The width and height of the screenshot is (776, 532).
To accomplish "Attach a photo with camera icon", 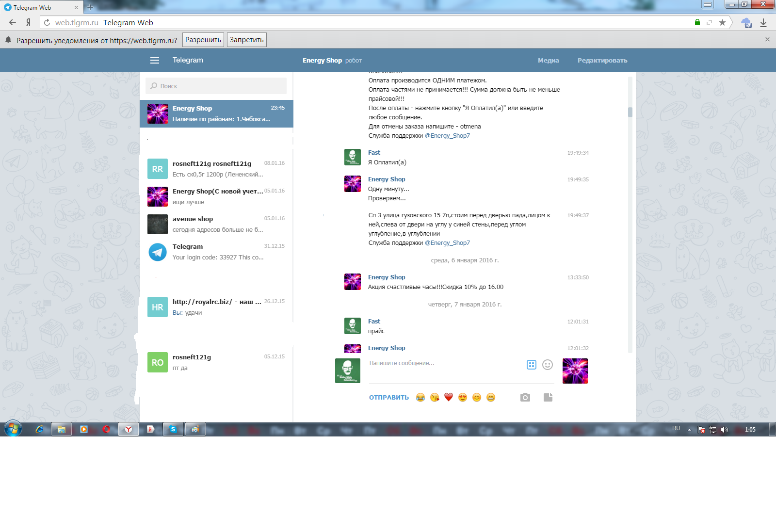I will point(525,398).
